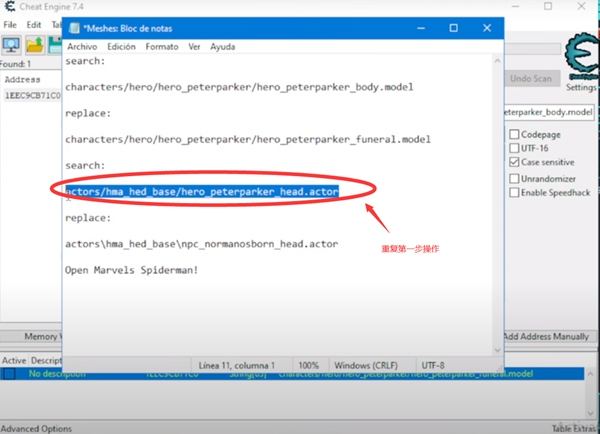
Task: Click 'Windows (CRLF)' in Notepad status bar
Action: point(366,365)
